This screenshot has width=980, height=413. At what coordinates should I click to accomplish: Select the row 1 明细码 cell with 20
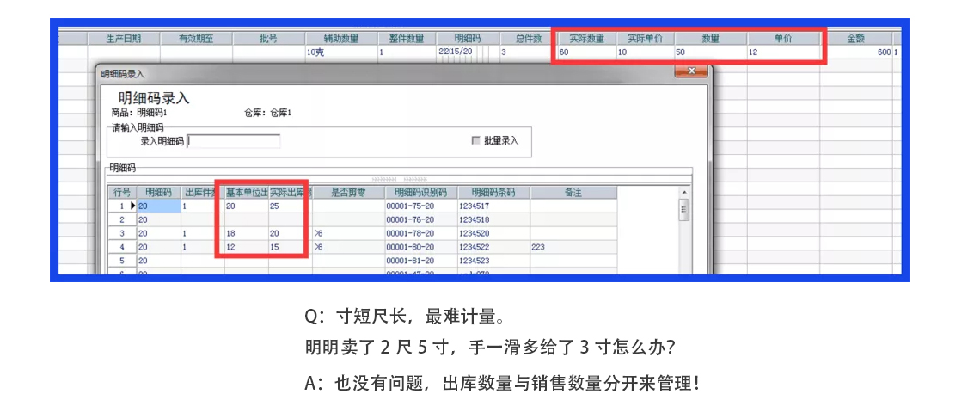[x=158, y=206]
